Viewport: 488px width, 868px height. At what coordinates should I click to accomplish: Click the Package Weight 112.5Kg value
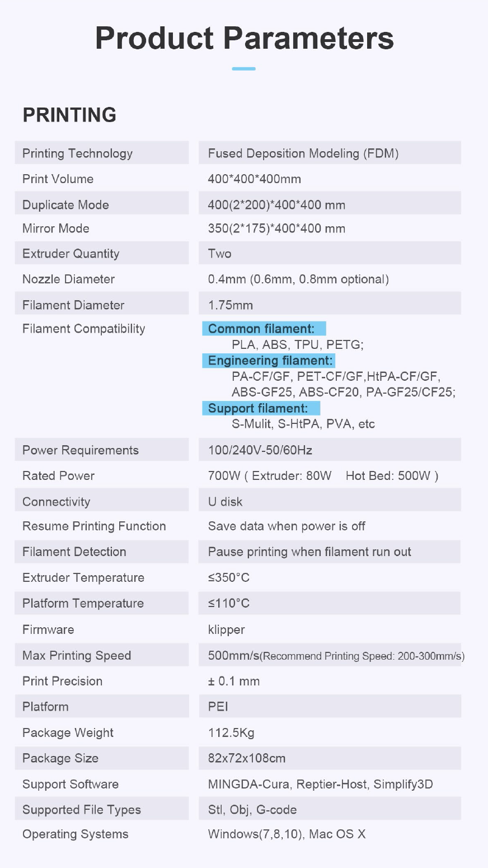tap(231, 732)
